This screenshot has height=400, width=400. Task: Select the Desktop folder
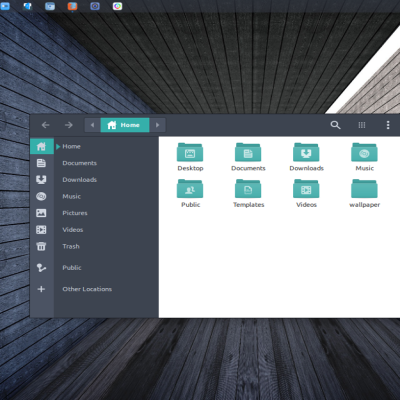click(190, 157)
